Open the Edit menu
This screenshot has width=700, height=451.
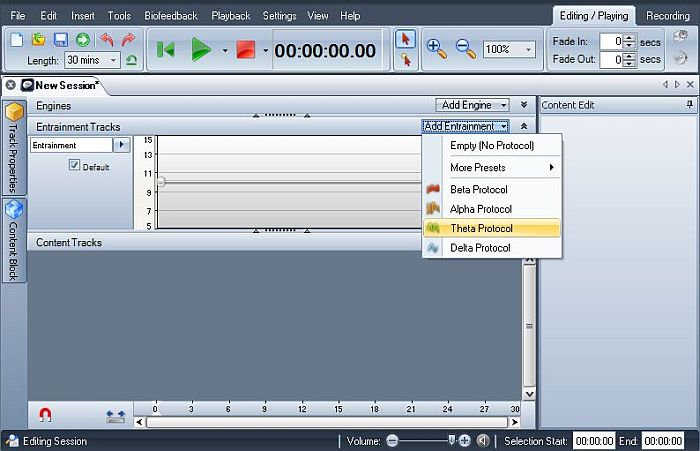pos(49,16)
